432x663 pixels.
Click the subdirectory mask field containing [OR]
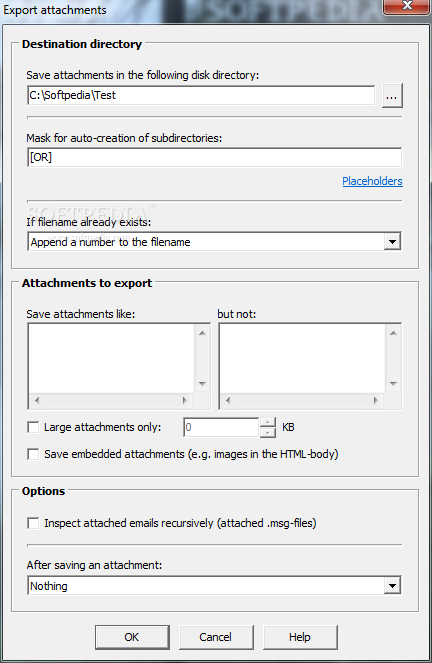[214, 157]
